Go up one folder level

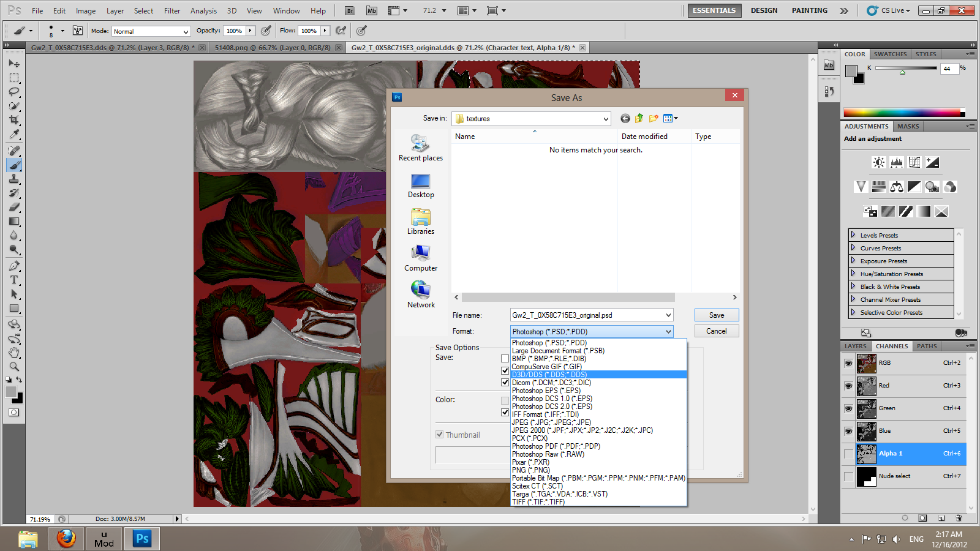coord(639,119)
